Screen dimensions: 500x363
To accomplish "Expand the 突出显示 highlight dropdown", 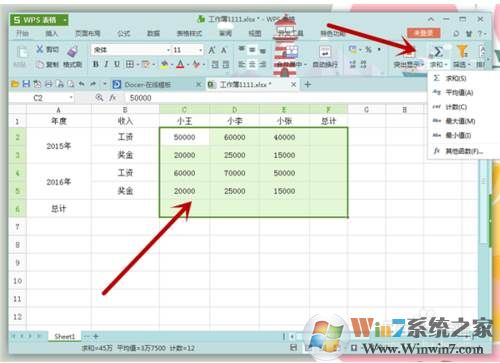I will [x=409, y=64].
